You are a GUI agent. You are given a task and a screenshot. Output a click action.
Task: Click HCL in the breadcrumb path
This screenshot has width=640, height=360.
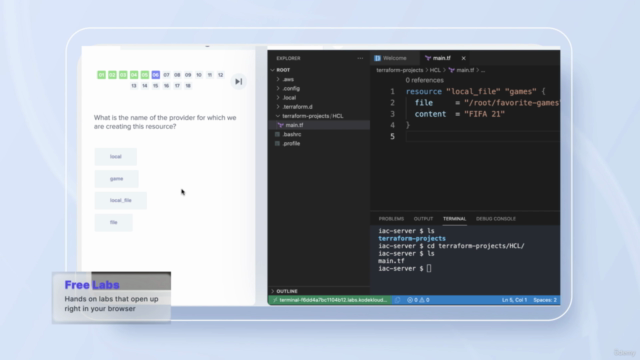[x=435, y=70]
